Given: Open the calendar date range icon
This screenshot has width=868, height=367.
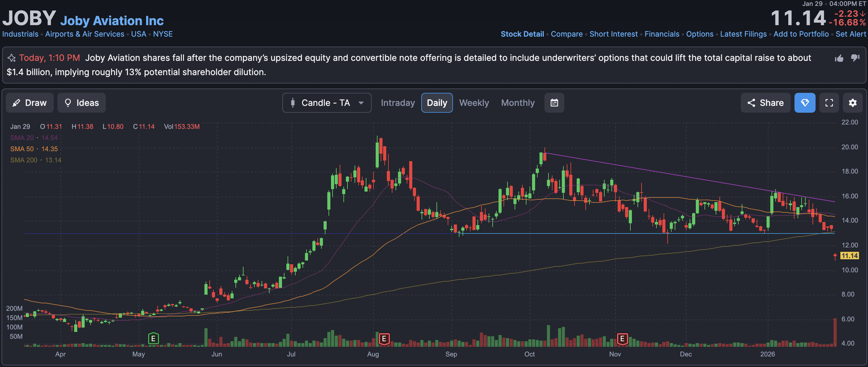Looking at the screenshot, I should (x=554, y=103).
